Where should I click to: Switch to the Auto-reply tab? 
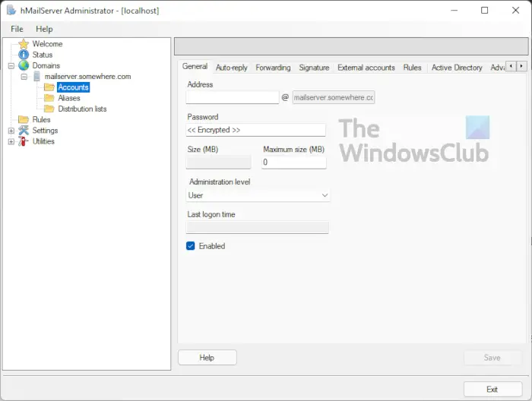tap(231, 68)
